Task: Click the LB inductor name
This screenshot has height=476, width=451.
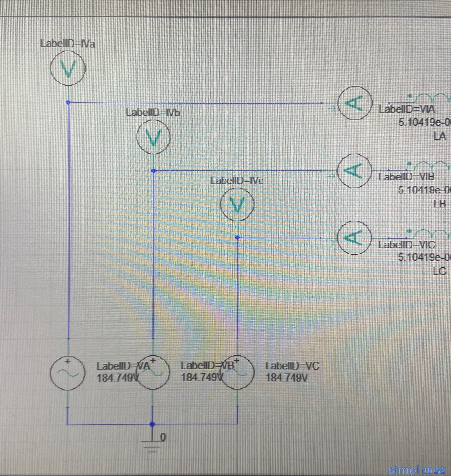Action: (440, 204)
